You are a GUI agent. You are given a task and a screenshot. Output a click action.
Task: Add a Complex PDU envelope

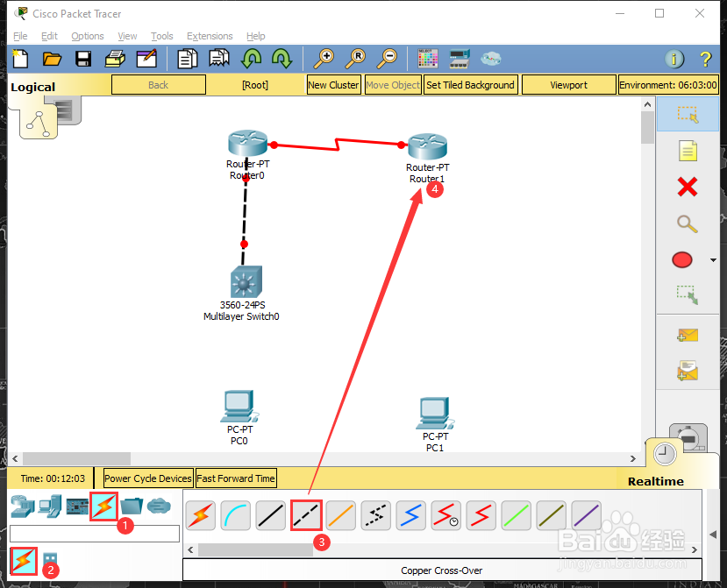(688, 371)
